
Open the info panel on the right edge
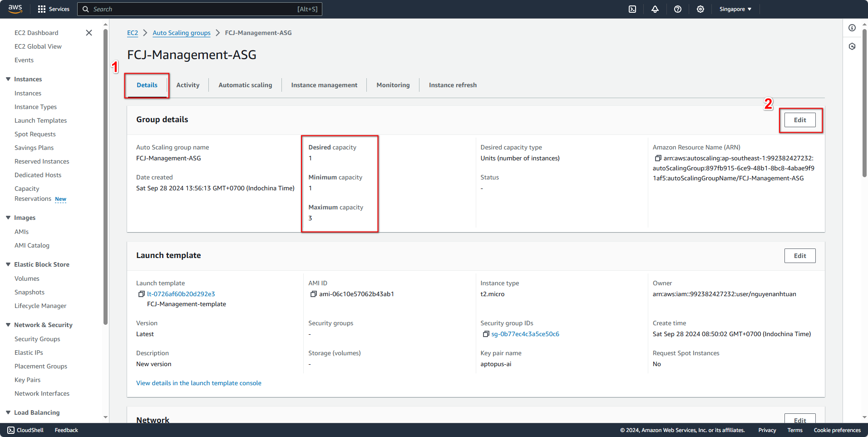[x=852, y=28]
